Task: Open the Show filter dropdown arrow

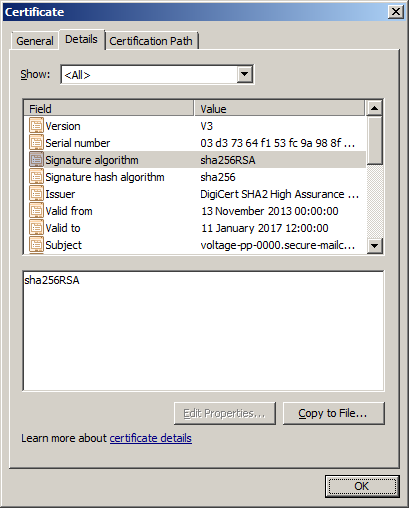Action: (x=245, y=74)
